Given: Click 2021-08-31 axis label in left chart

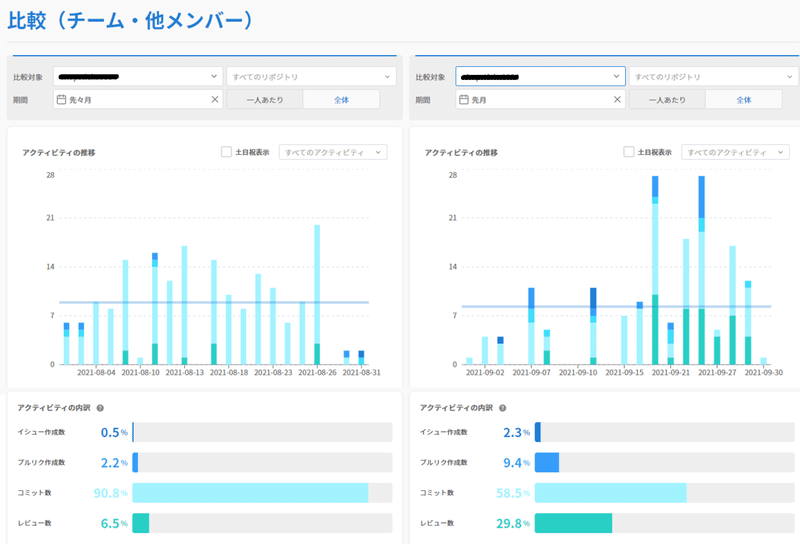Looking at the screenshot, I should [x=361, y=372].
